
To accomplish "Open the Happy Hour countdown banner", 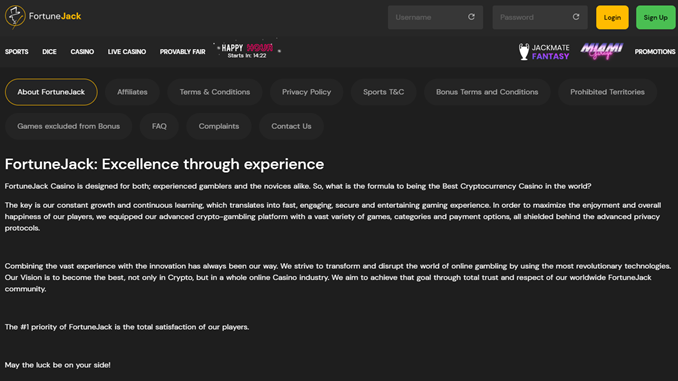I will 247,50.
